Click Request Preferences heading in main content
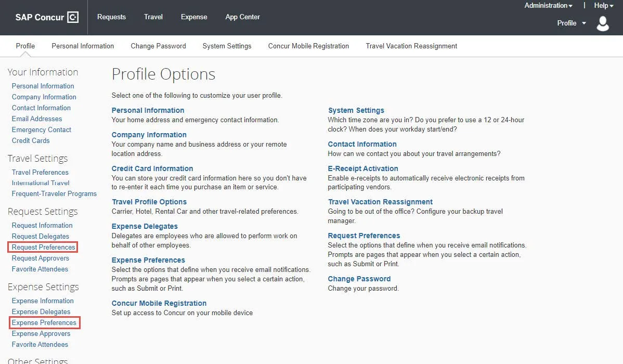This screenshot has height=364, width=623. pyautogui.click(x=364, y=236)
